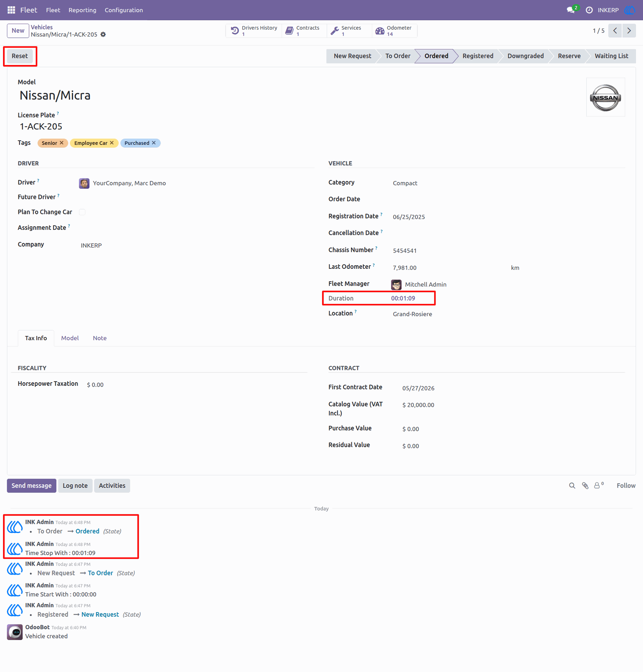Go to previous vehicle record
643x672 pixels.
point(615,31)
